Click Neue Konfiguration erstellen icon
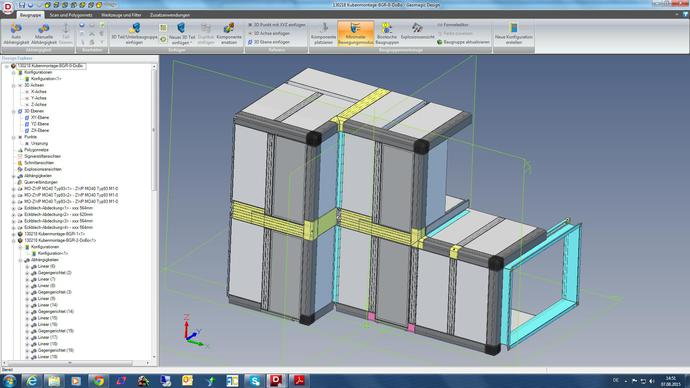This screenshot has width=690, height=388. [x=514, y=33]
